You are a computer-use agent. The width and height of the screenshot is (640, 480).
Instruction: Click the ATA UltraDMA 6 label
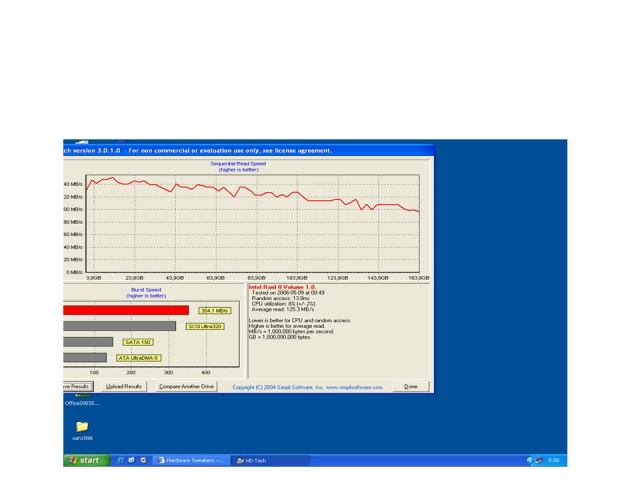[137, 357]
